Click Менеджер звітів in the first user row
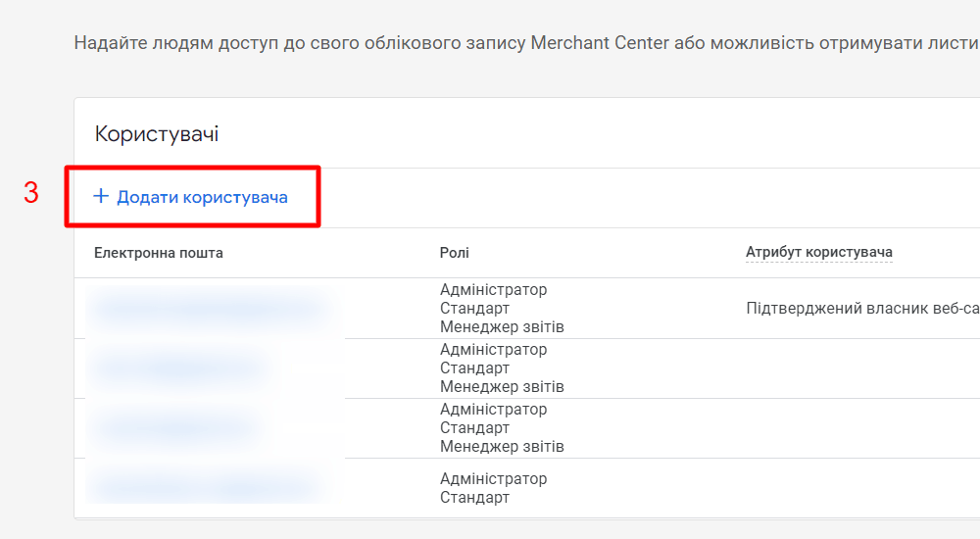 point(502,327)
